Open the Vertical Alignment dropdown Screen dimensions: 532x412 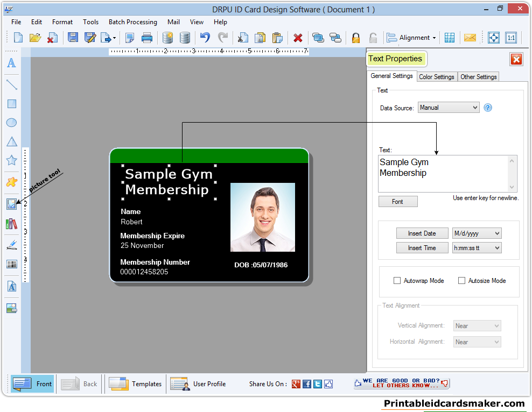(477, 325)
